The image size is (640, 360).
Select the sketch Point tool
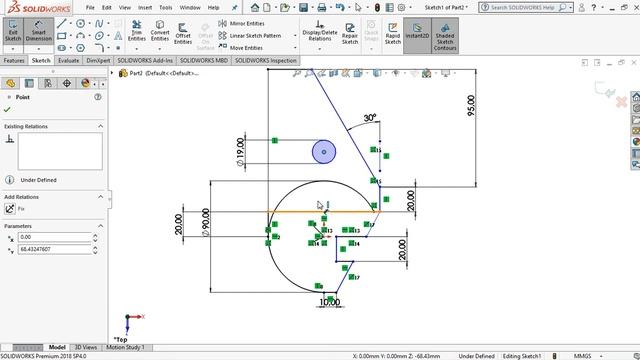[x=118, y=48]
